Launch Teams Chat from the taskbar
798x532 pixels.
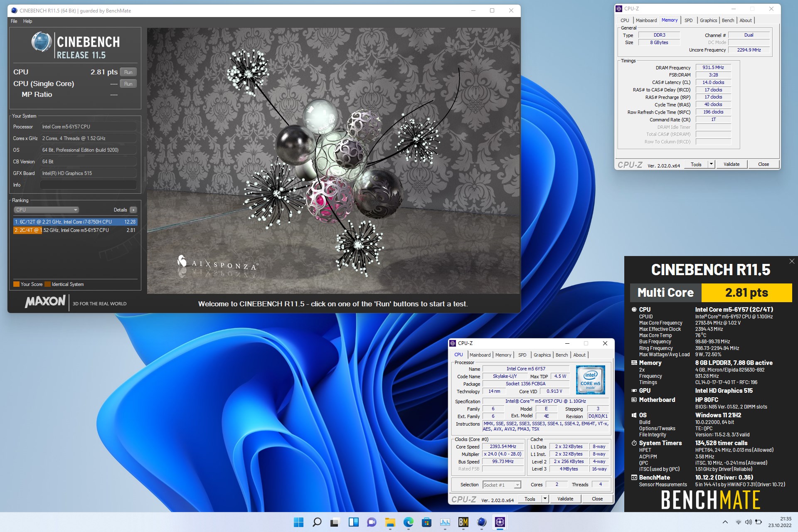click(372, 522)
